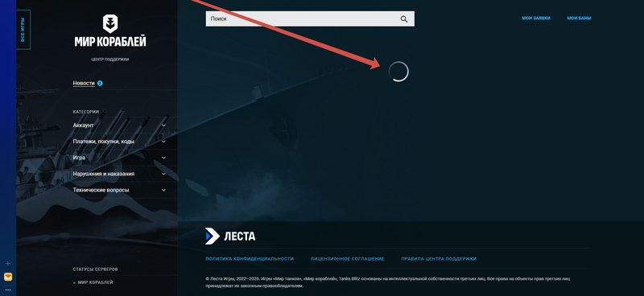Image resolution: width=644 pixels, height=296 pixels.
Task: Open the Новости section
Action: (x=84, y=84)
